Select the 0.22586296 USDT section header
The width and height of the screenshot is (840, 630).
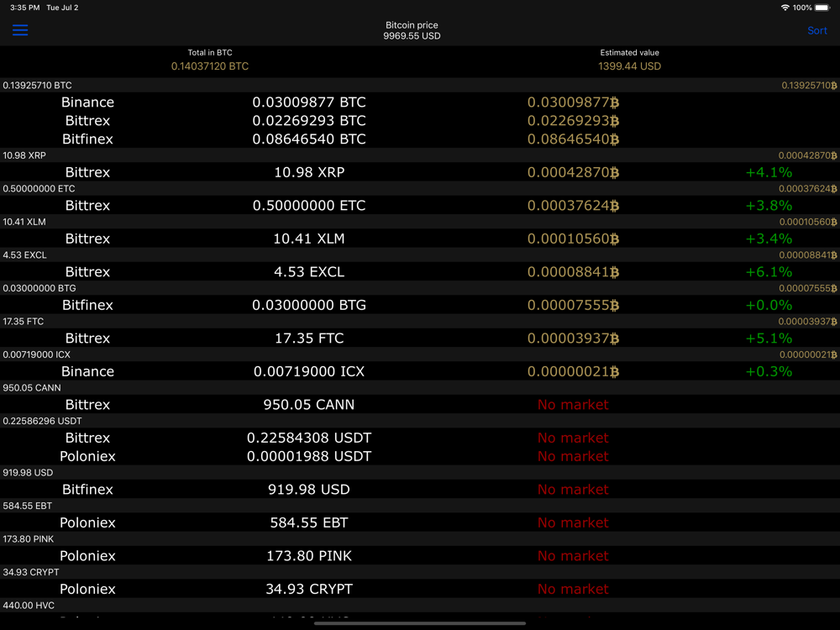pos(420,421)
